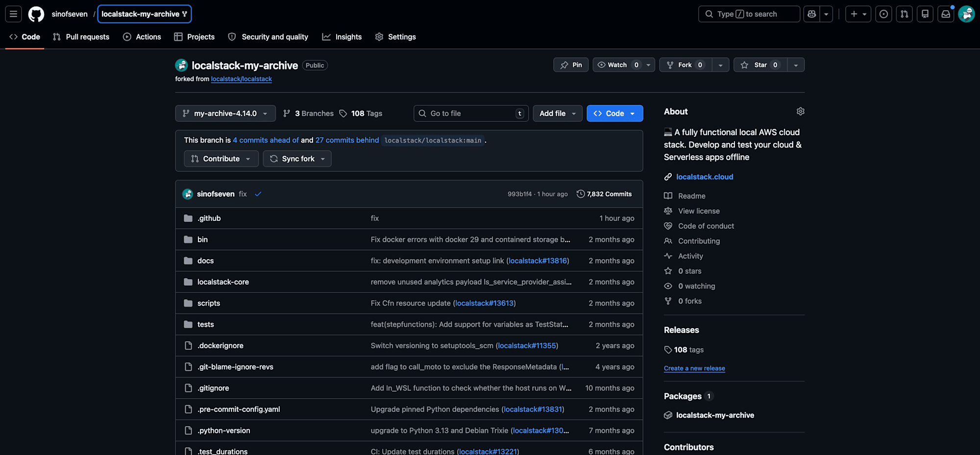Open pull requests icon in top-right header
Image resolution: width=980 pixels, height=455 pixels.
pyautogui.click(x=905, y=14)
